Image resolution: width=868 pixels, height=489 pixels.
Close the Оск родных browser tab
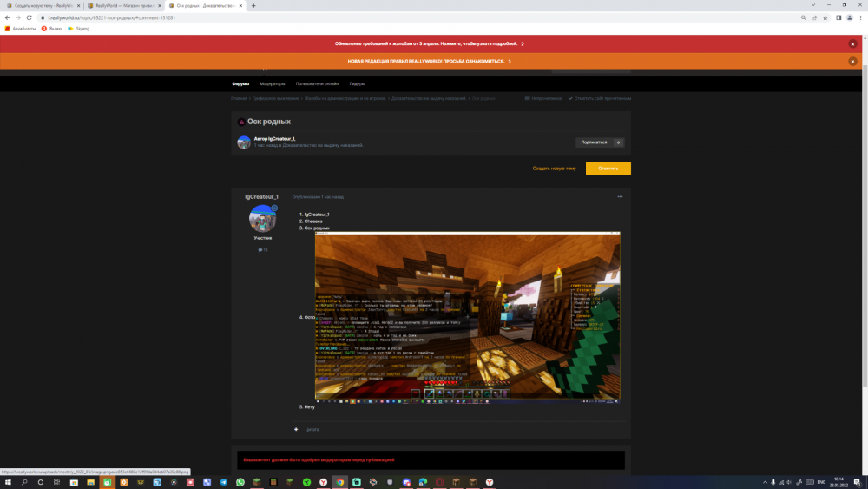pos(240,5)
